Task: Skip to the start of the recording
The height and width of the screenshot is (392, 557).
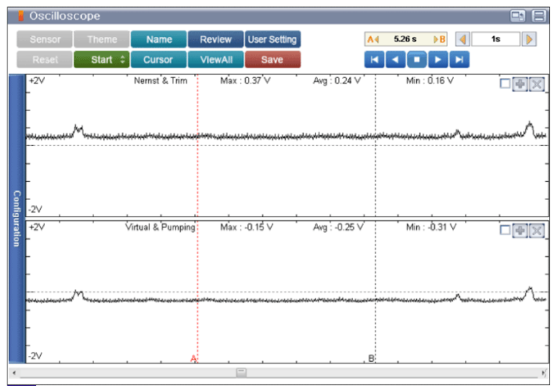Action: coord(373,59)
